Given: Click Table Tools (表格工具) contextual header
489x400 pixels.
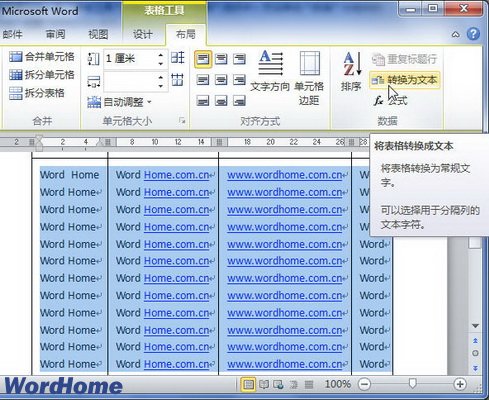Looking at the screenshot, I should point(164,11).
